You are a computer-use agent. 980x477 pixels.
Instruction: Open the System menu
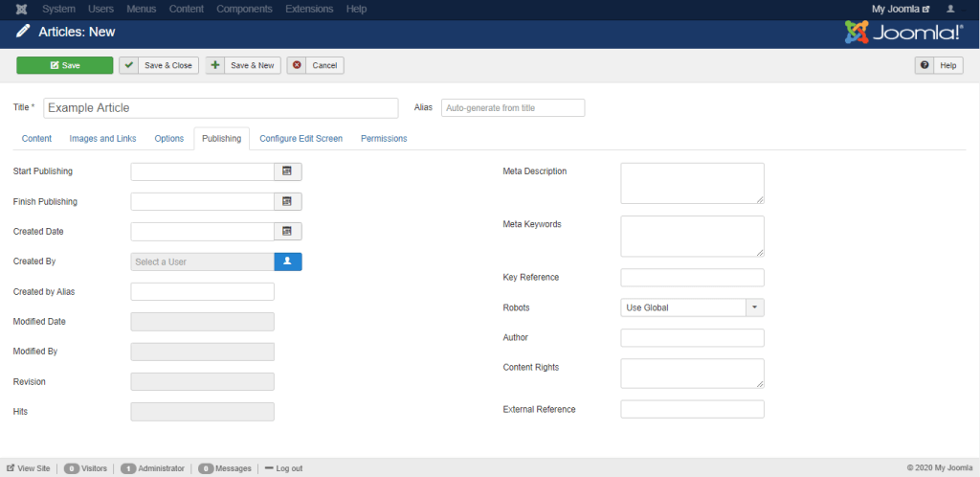click(58, 10)
